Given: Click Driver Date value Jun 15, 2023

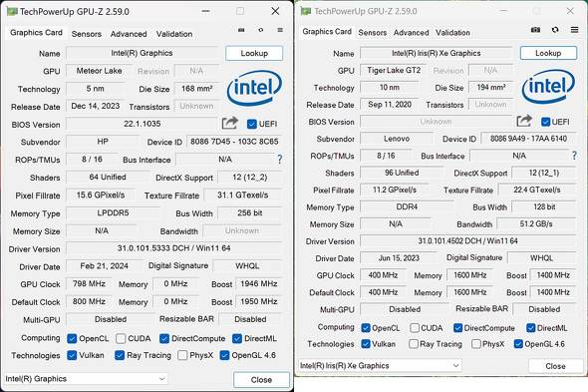Looking at the screenshot, I should click(x=399, y=258).
